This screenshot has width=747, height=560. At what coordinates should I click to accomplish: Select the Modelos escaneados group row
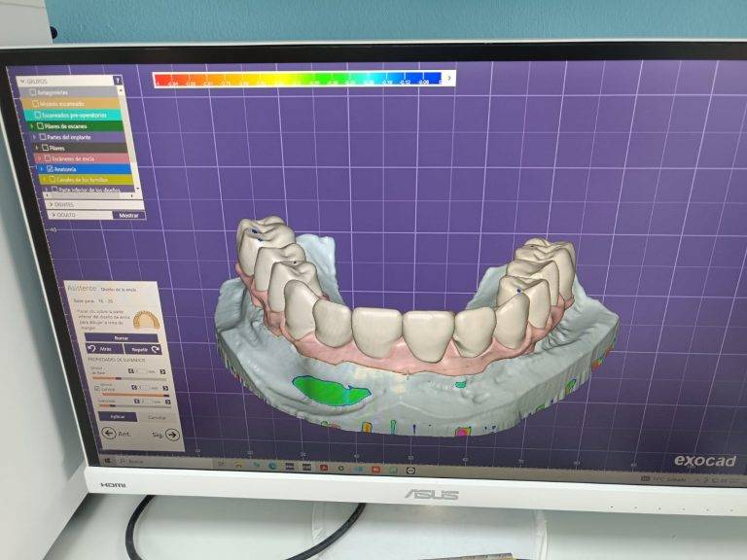coord(78,103)
